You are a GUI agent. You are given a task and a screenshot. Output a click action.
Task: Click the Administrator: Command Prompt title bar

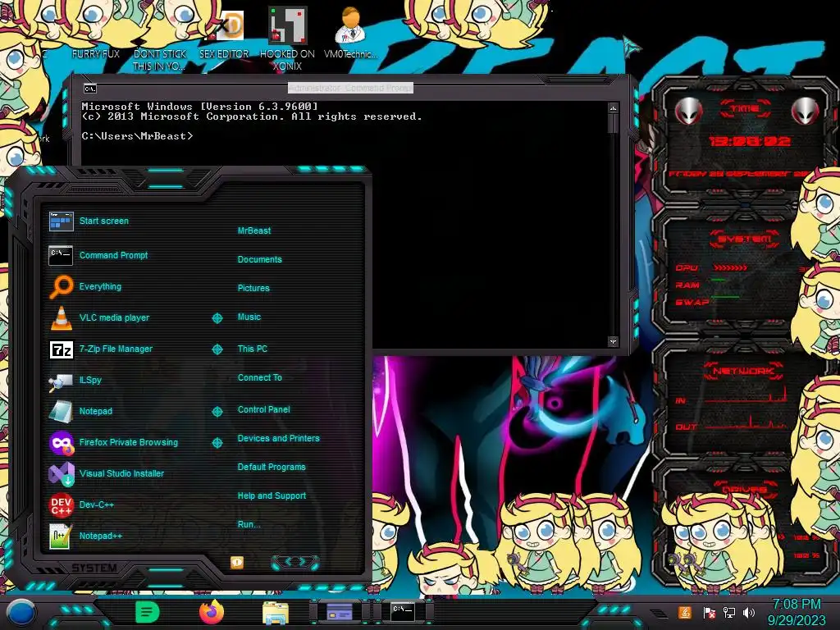350,88
